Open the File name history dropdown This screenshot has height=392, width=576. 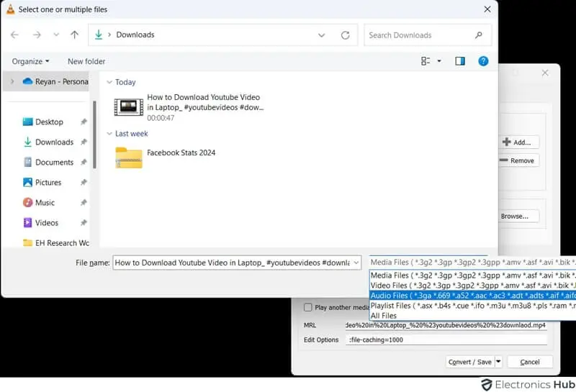click(x=356, y=263)
